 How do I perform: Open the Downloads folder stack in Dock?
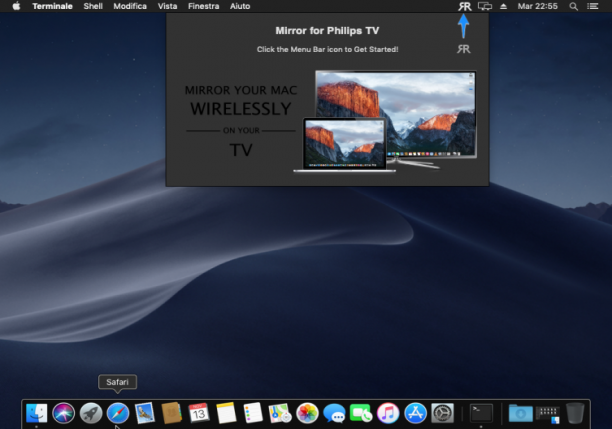tap(521, 413)
